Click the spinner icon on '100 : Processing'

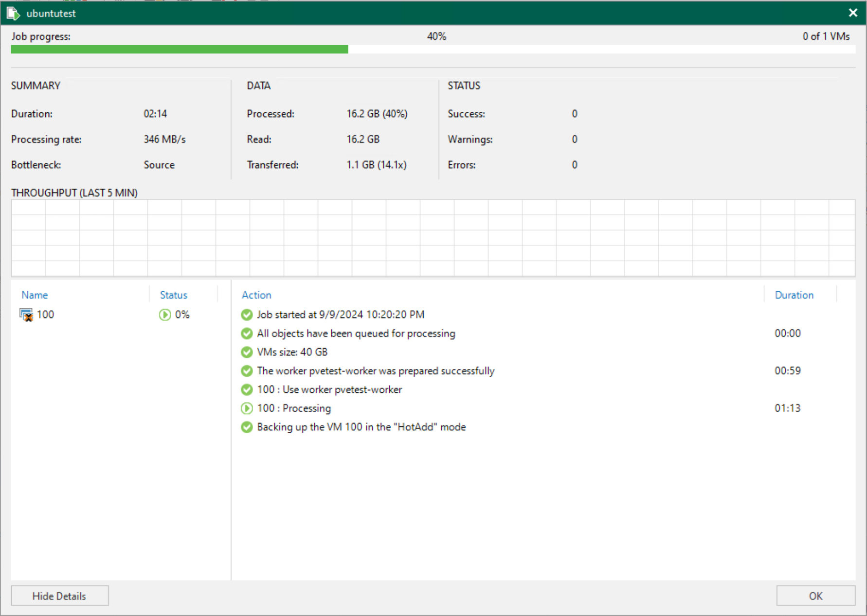tap(246, 408)
